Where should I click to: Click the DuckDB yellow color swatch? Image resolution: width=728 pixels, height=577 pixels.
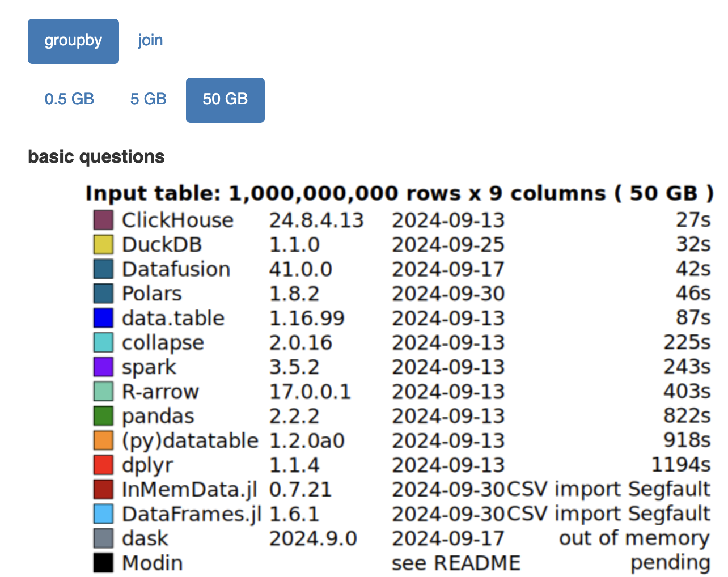coord(103,244)
